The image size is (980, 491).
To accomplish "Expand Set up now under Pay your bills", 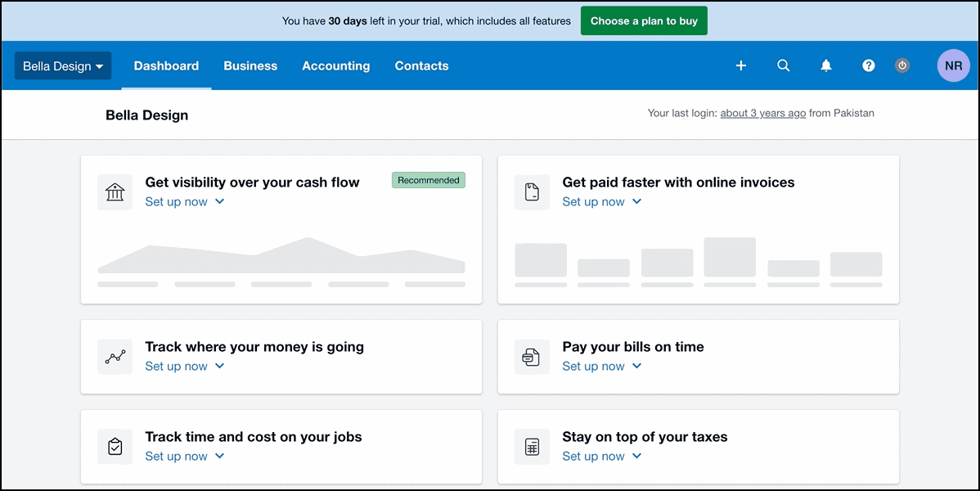I will (601, 367).
